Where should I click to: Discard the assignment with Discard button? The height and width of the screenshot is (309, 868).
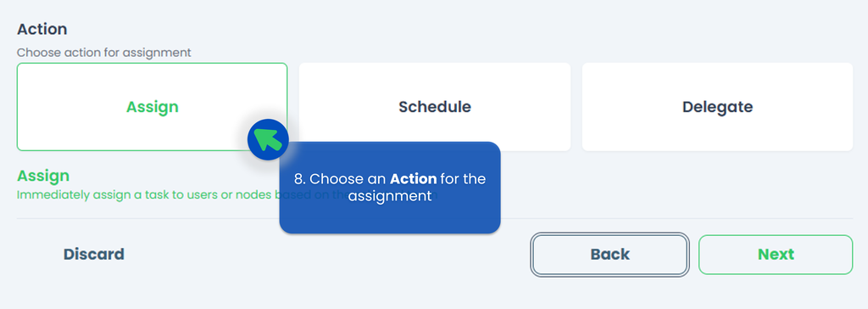click(x=93, y=254)
